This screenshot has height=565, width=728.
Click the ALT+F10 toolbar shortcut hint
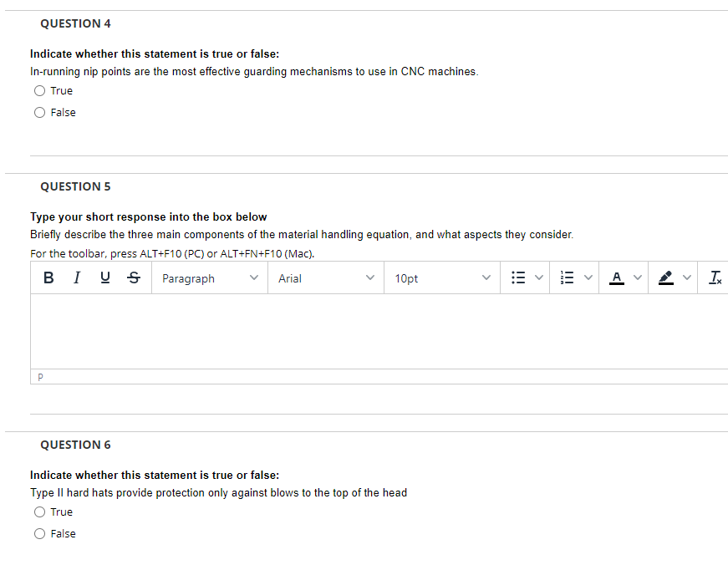tap(172, 254)
